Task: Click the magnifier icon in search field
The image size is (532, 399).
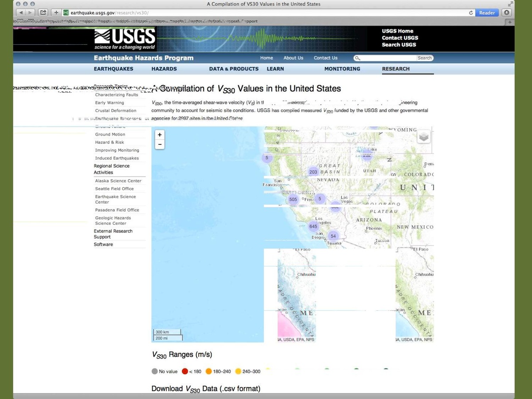Action: click(357, 58)
